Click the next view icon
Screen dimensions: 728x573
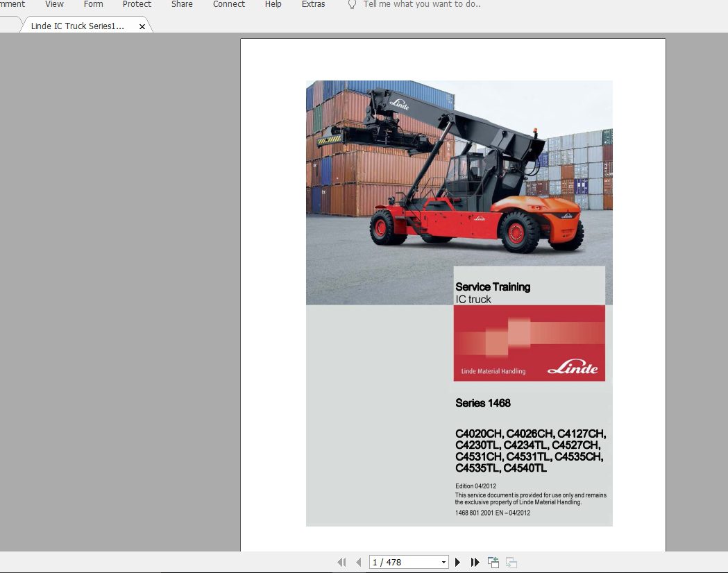point(511,562)
